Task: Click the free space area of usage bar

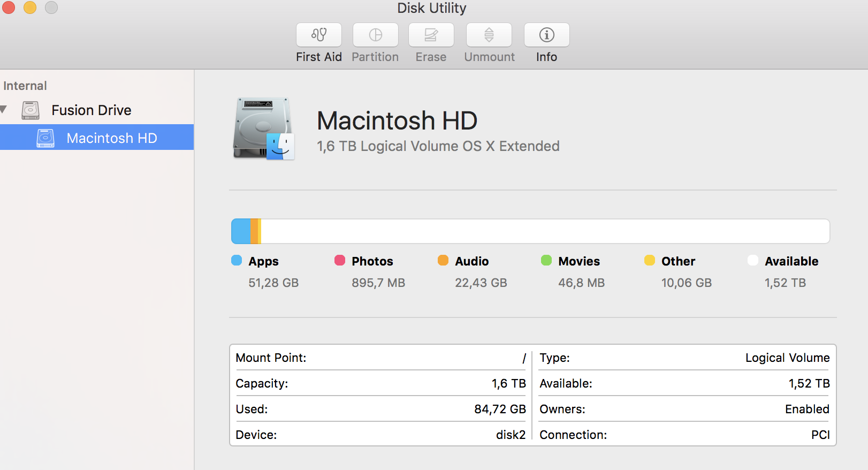Action: [545, 231]
